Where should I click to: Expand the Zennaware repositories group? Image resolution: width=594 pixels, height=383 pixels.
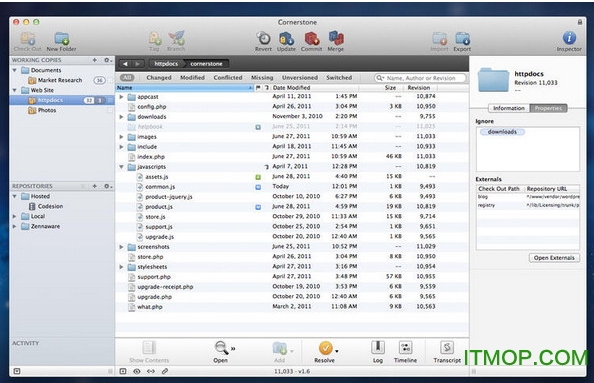click(15, 226)
